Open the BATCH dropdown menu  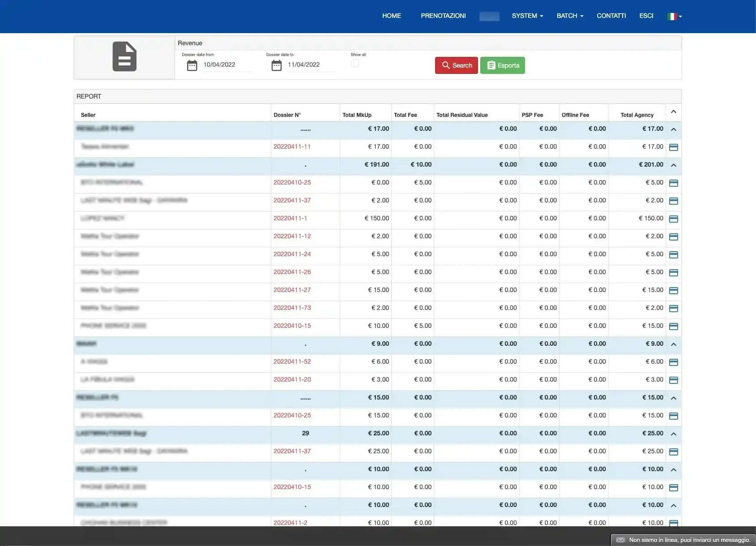coord(570,16)
